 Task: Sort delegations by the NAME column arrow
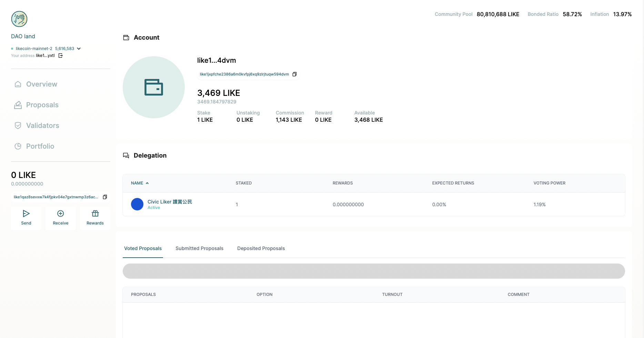147,183
